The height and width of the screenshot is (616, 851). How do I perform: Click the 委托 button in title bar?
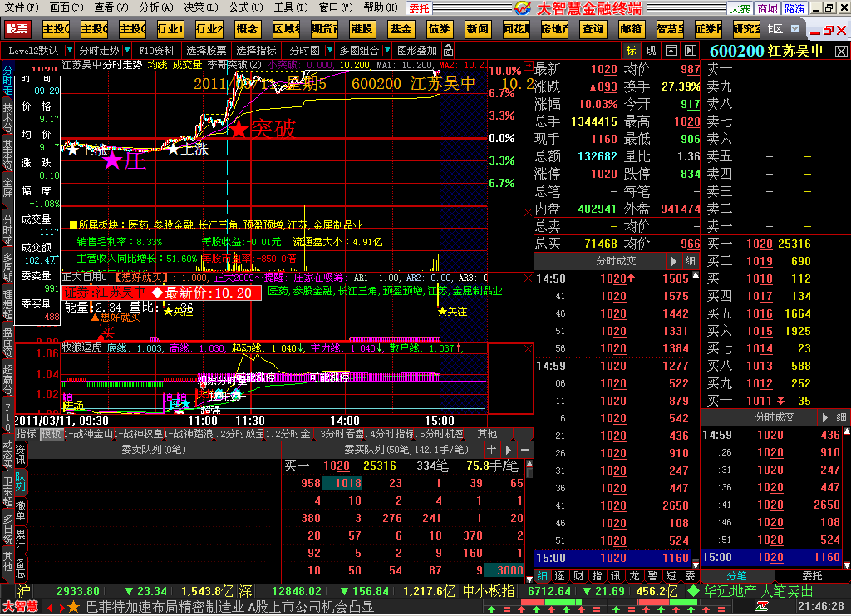[419, 8]
